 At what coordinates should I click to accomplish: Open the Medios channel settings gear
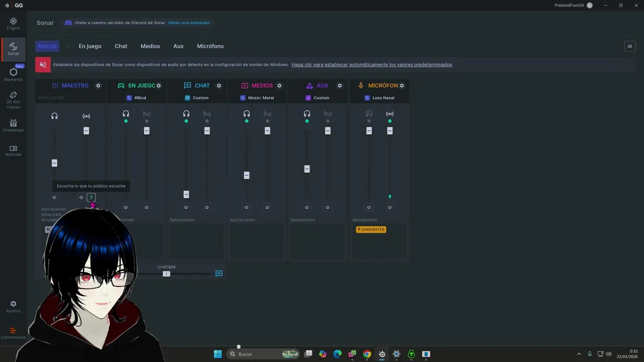(x=279, y=85)
